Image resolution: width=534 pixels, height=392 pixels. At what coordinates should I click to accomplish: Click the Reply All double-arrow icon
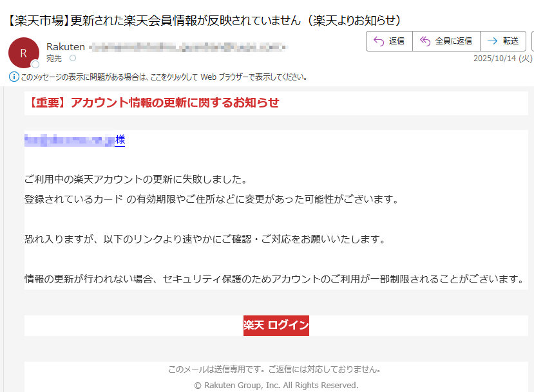[425, 41]
